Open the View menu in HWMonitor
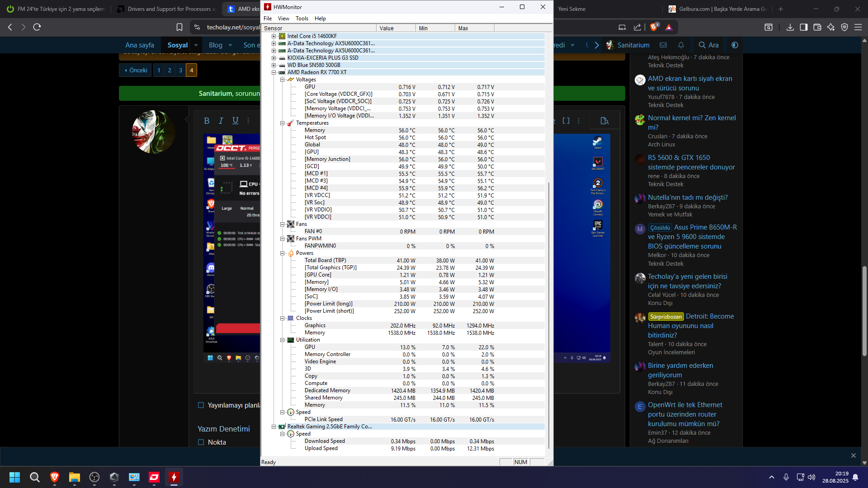 (283, 19)
